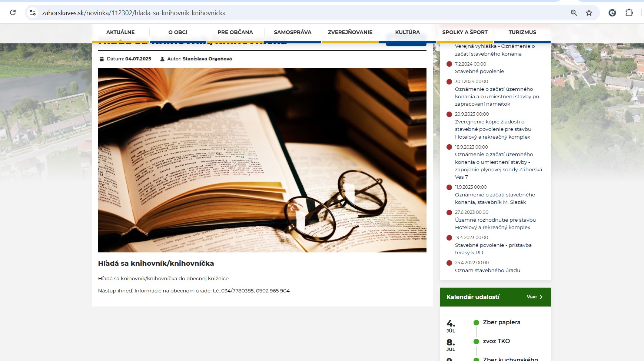Screen dimensions: 644x361
Task: Reload the page with the refresh icon
Action: [13, 13]
